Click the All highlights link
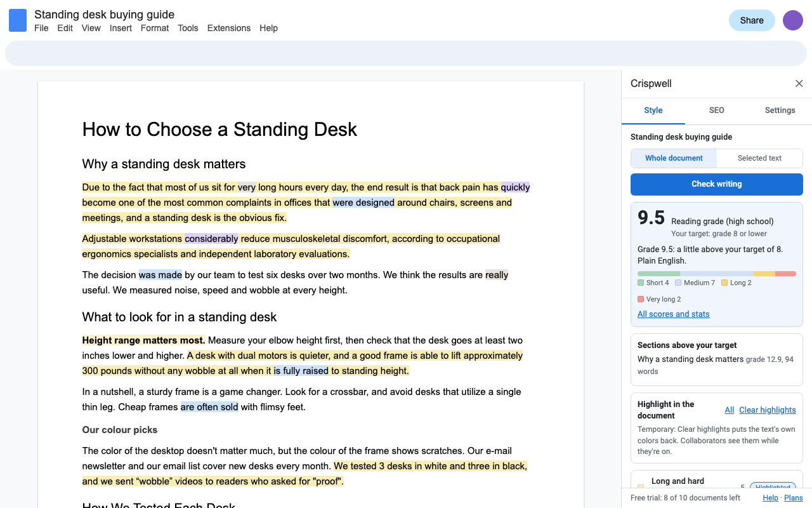This screenshot has width=812, height=508. click(x=730, y=410)
